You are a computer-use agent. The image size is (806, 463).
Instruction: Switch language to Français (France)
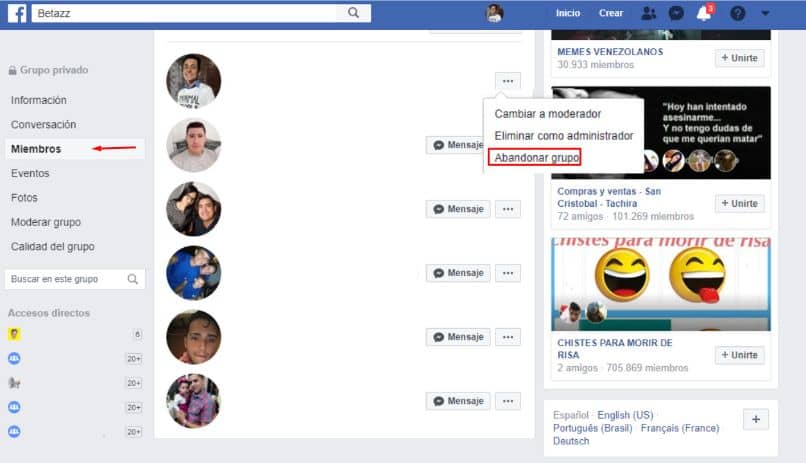[x=680, y=428]
